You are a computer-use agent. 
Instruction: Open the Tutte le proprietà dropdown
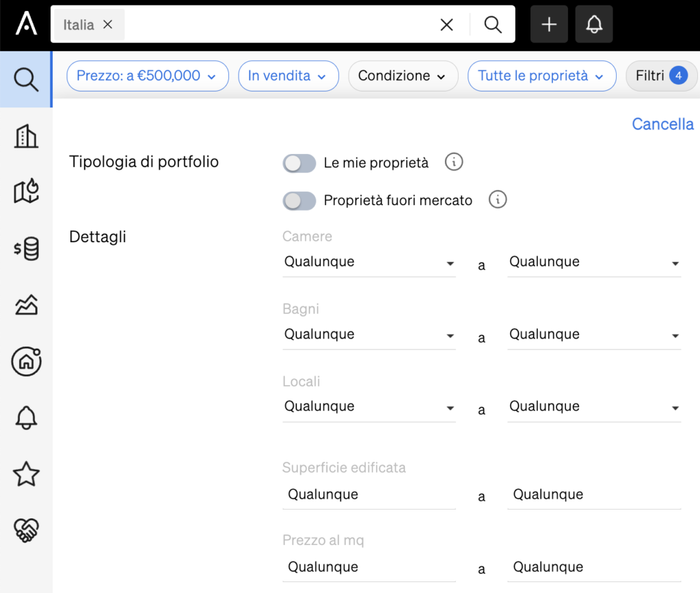pos(542,76)
